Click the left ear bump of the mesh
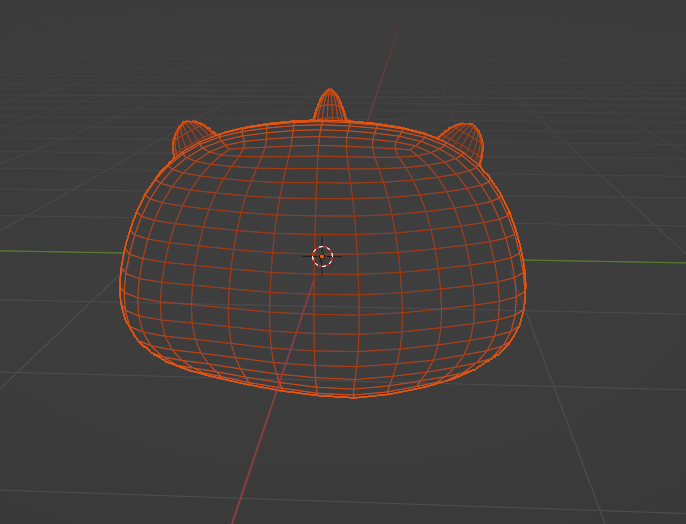Screen dimensions: 686x524 click(x=191, y=137)
